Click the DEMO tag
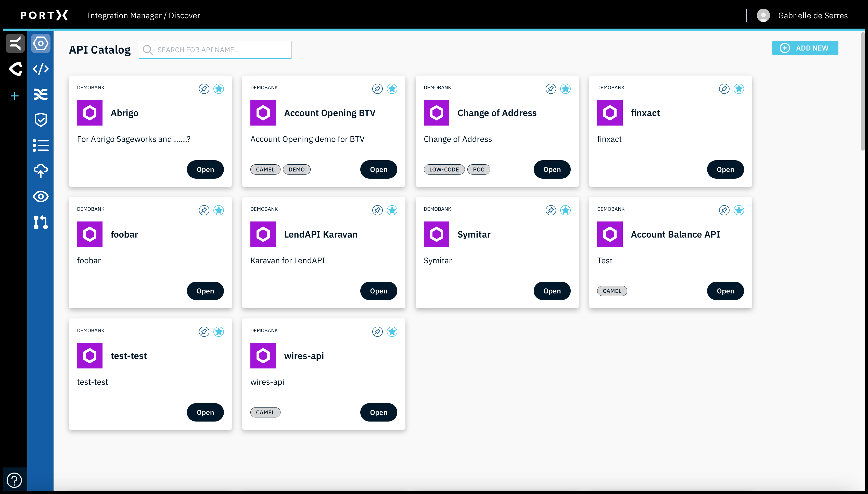The width and height of the screenshot is (868, 494). coord(297,170)
